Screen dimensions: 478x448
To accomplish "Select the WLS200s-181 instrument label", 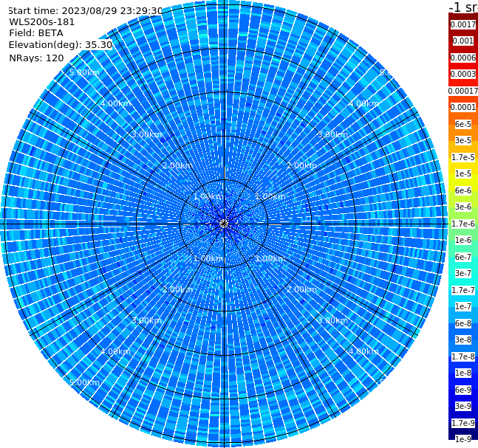I will coord(42,22).
